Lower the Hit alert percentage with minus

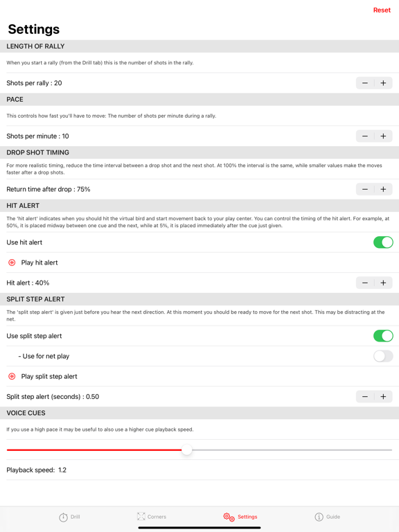click(x=365, y=283)
